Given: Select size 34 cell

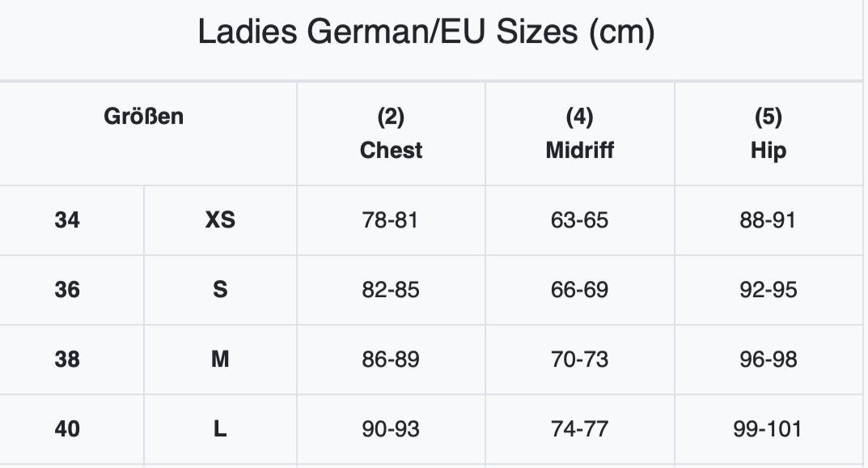Looking at the screenshot, I should pyautogui.click(x=67, y=220).
